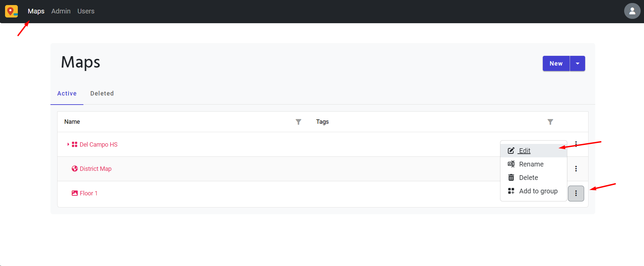Open the three-dot menu for Del Campo HS
Image resolution: width=644 pixels, height=266 pixels.
tap(576, 144)
